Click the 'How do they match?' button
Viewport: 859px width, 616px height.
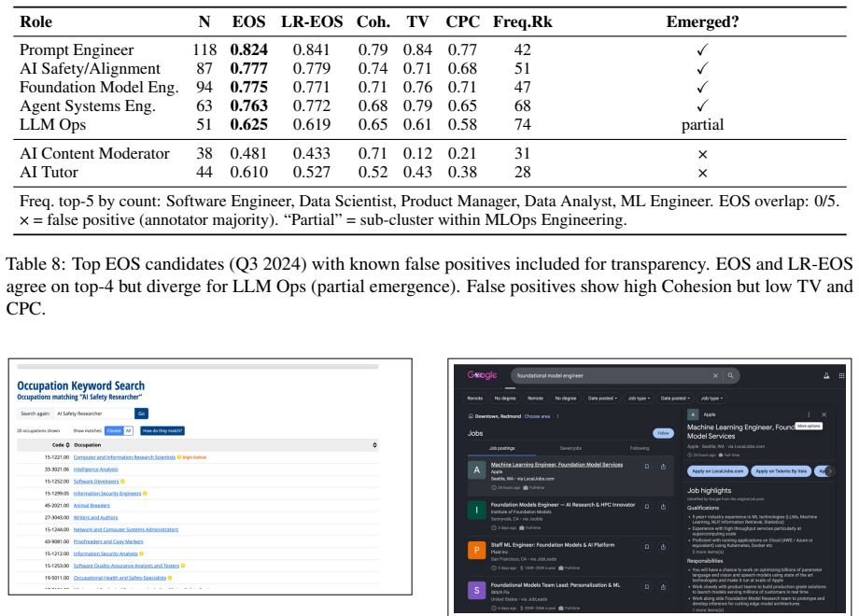pyautogui.click(x=162, y=431)
